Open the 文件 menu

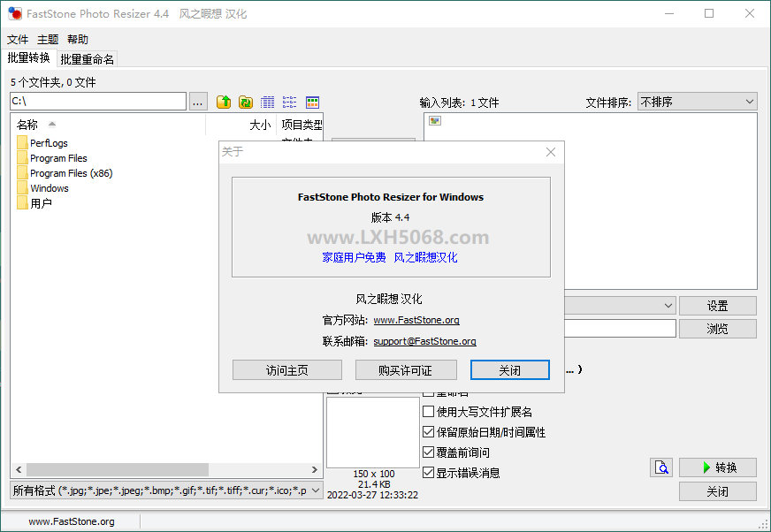click(x=18, y=40)
